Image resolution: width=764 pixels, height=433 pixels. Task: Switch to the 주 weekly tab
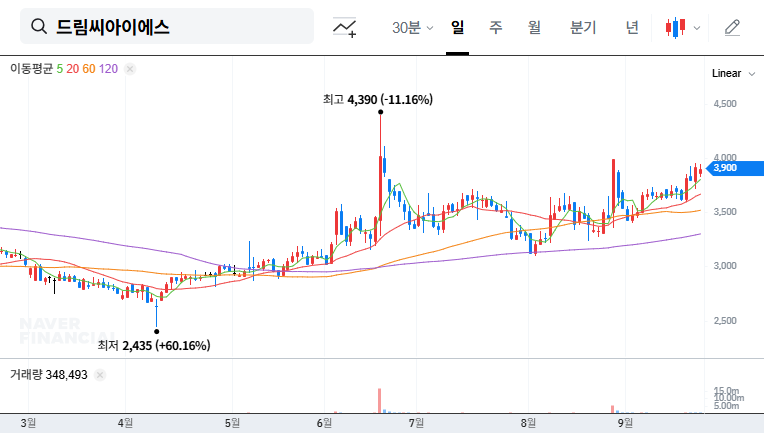(496, 27)
